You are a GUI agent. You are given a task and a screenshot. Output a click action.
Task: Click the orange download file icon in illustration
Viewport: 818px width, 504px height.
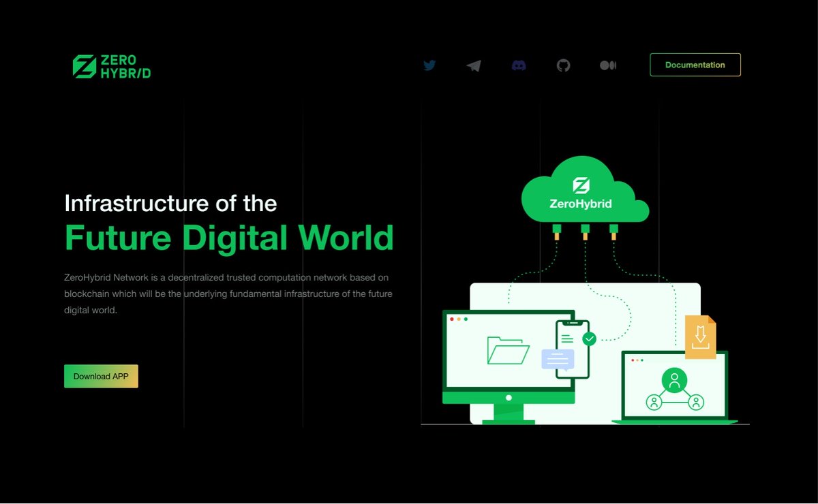701,336
